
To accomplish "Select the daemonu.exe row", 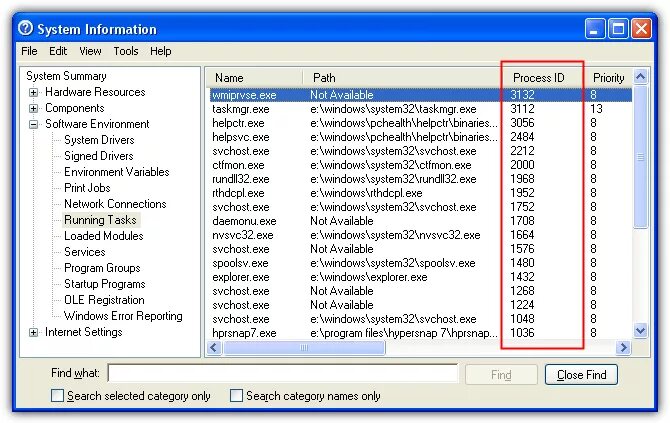I will pyautogui.click(x=420, y=221).
